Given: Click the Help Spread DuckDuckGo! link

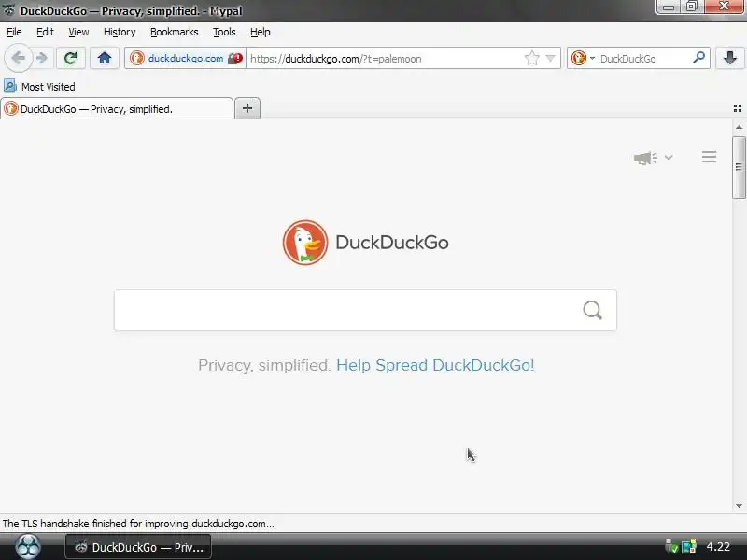Looking at the screenshot, I should (435, 365).
